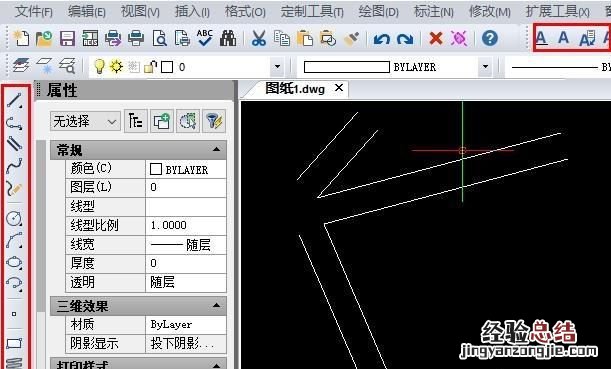Screen dimensions: 611x369
Task: Click the 透明 随层 value
Action: (x=186, y=282)
